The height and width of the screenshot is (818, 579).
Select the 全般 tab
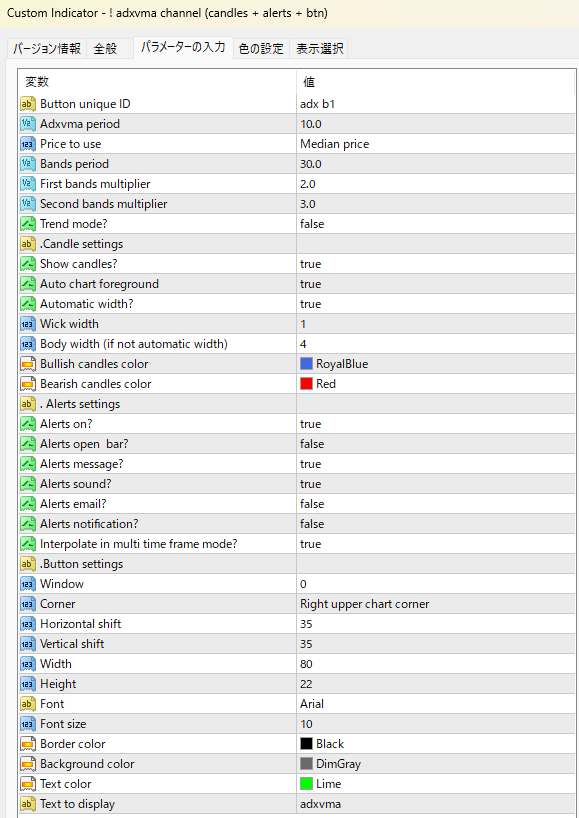click(x=105, y=49)
